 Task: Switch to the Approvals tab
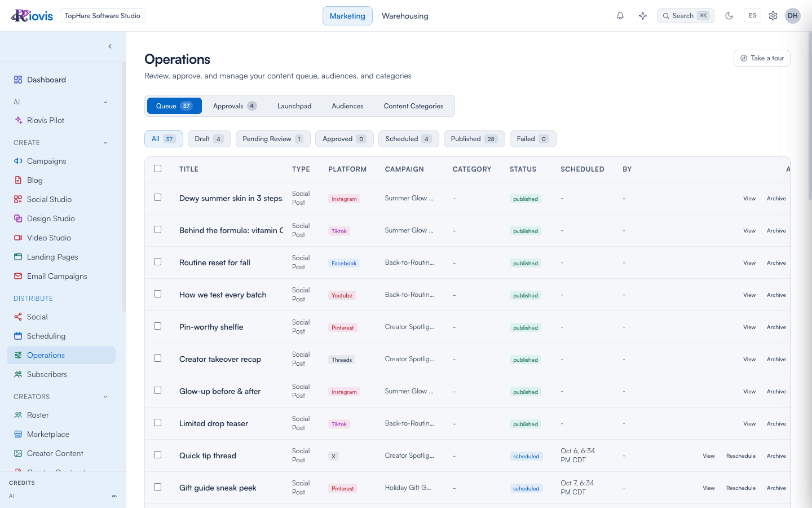235,106
